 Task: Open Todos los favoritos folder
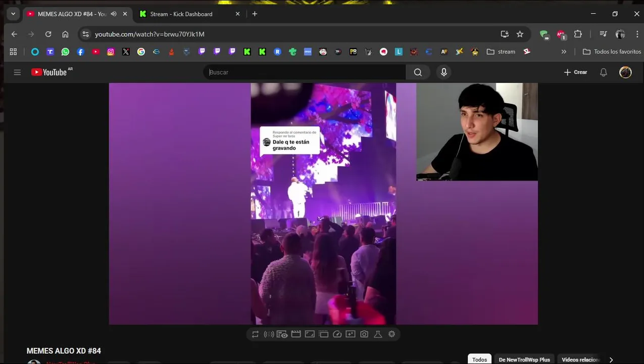612,52
